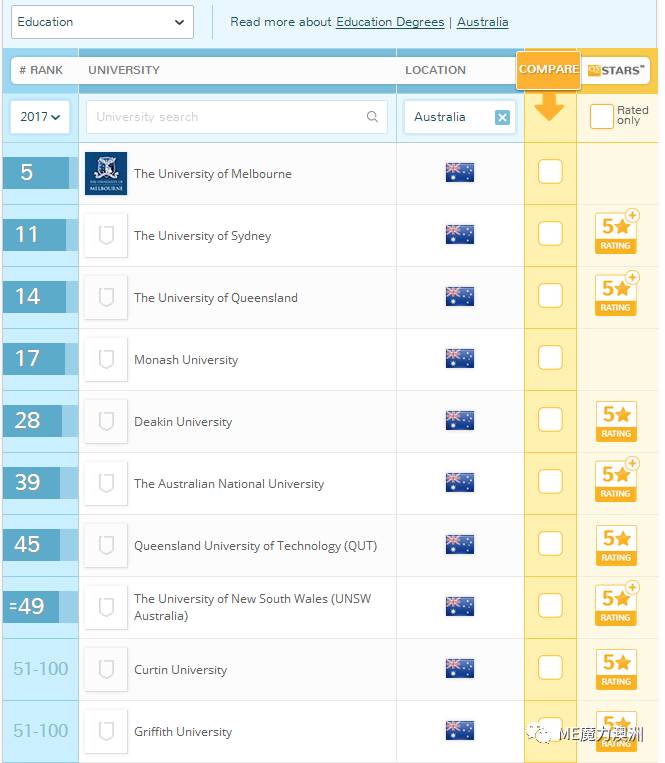Image resolution: width=665 pixels, height=763 pixels.
Task: Click placeholder shield for UNSW Australia
Action: pos(106,607)
